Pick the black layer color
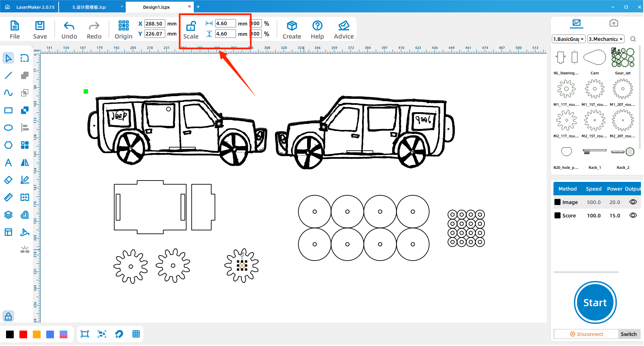The height and width of the screenshot is (346, 644). point(10,334)
